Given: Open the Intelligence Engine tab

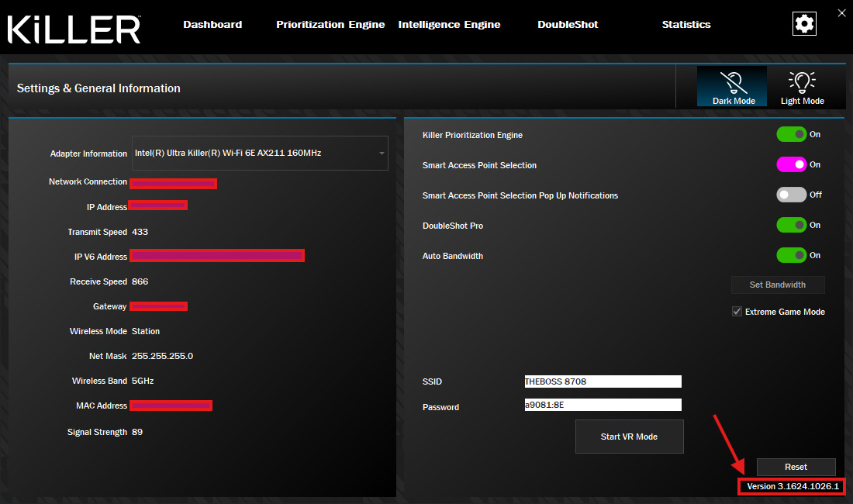Looking at the screenshot, I should [x=449, y=25].
